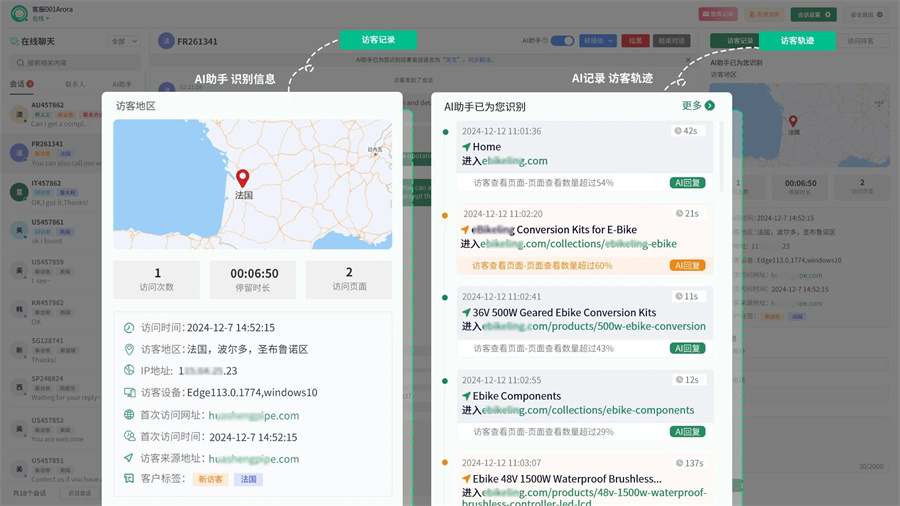The width and height of the screenshot is (900, 506).
Task: Switch to the 访客轨迹 tab
Action: coord(796,41)
